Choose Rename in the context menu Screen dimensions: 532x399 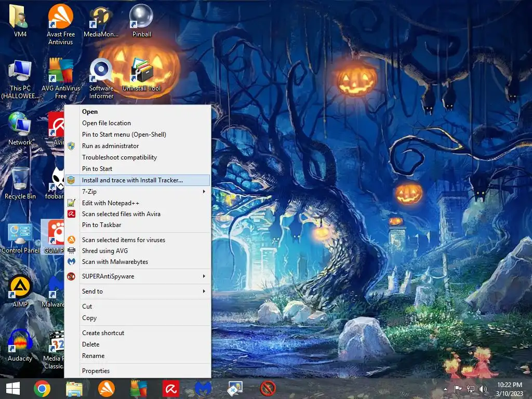137,356
